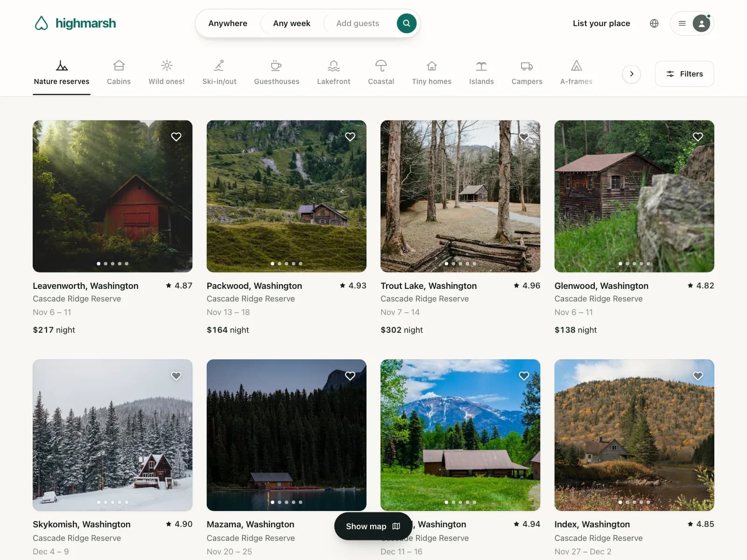
Task: Select the Guesthouses cup icon
Action: pos(276,65)
